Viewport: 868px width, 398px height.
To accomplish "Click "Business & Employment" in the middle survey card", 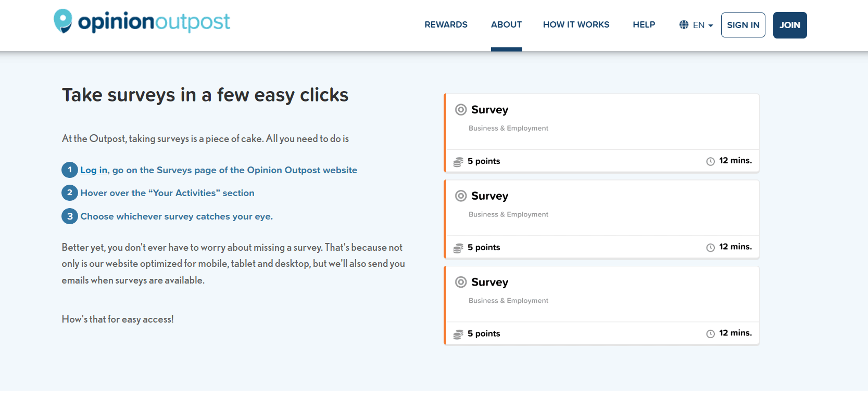I will pos(508,214).
